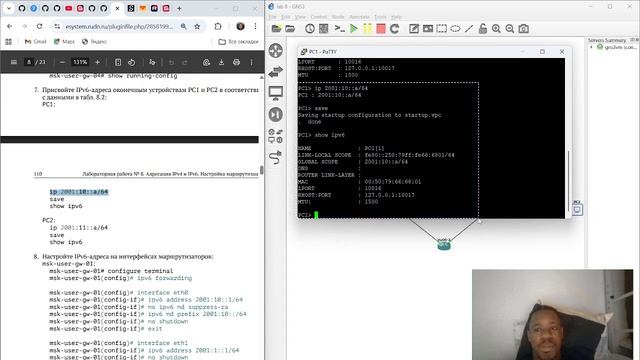Image resolution: width=640 pixels, height=360 pixels.
Task: Click the PDF page number field
Action: pos(29,62)
